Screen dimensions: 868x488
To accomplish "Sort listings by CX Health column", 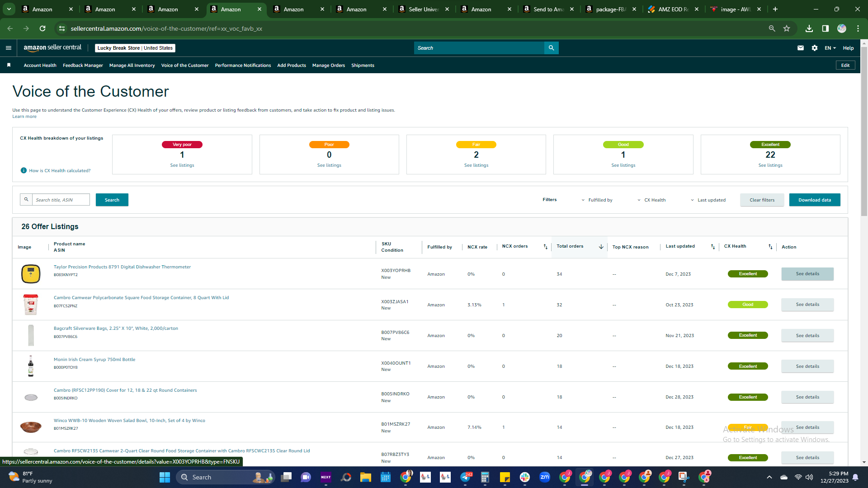I will click(770, 247).
